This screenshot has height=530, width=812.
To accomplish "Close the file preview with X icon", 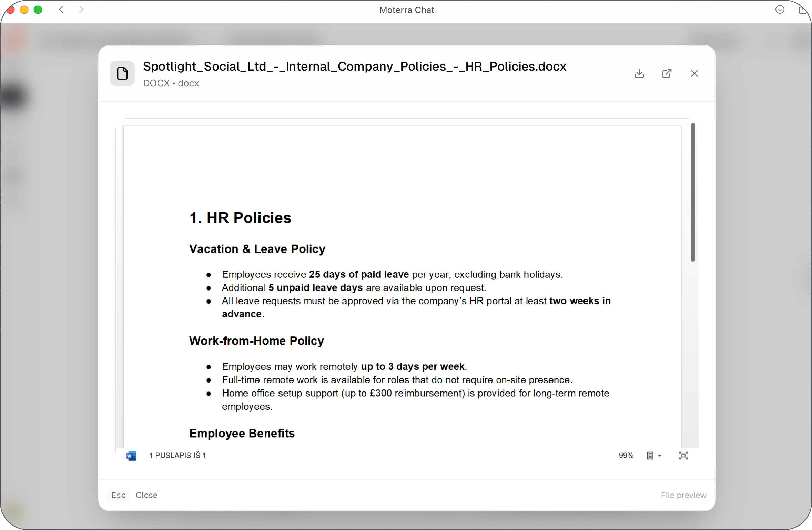I will pos(694,73).
